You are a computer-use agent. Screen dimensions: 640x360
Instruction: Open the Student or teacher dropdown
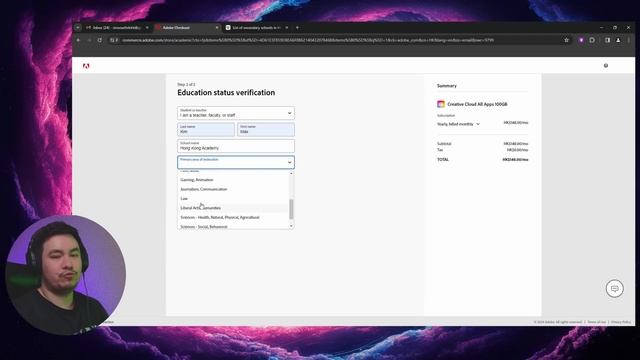pyautogui.click(x=236, y=113)
